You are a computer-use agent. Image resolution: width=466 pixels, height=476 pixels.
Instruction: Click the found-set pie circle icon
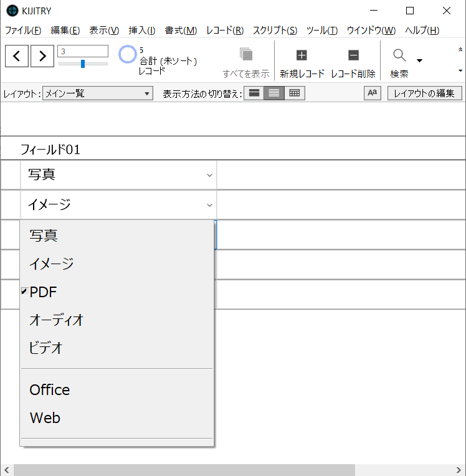tap(128, 55)
